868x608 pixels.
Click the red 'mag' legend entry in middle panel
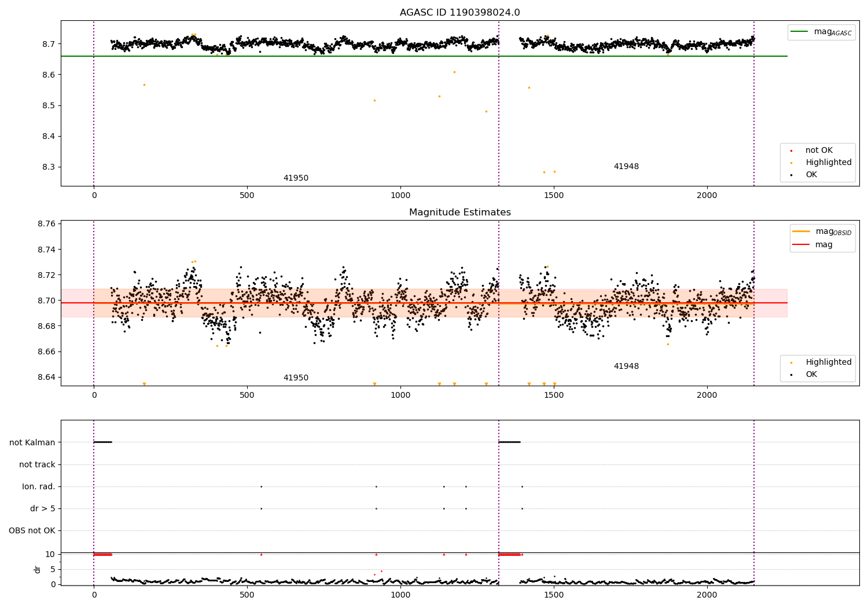point(812,245)
